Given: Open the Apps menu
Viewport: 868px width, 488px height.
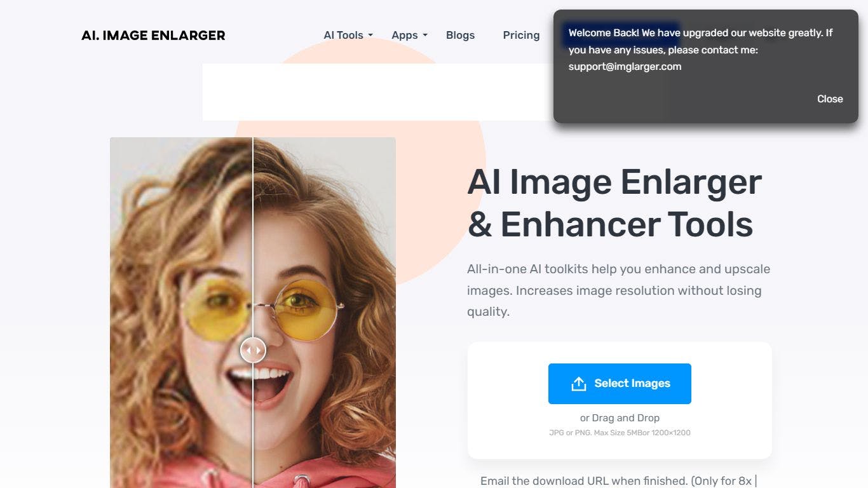Looking at the screenshot, I should 405,36.
